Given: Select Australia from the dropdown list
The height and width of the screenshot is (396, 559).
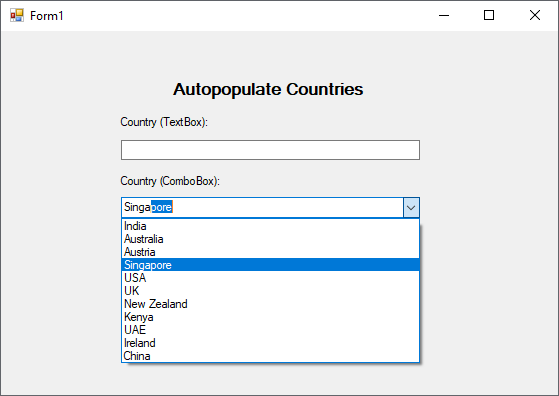Looking at the screenshot, I should click(270, 239).
